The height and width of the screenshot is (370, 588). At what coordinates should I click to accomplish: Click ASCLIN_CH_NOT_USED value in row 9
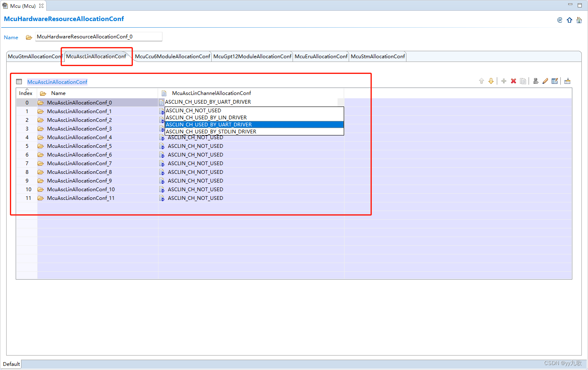[x=196, y=181]
